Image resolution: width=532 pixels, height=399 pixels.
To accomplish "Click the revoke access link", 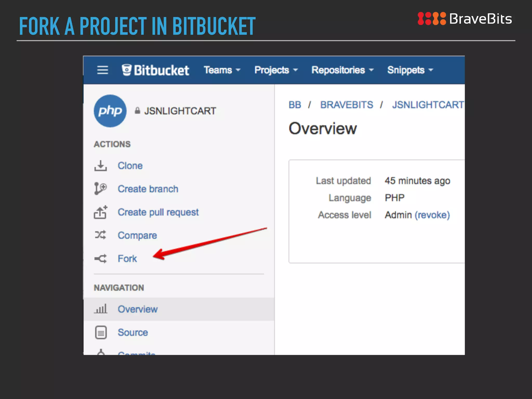I will point(432,215).
